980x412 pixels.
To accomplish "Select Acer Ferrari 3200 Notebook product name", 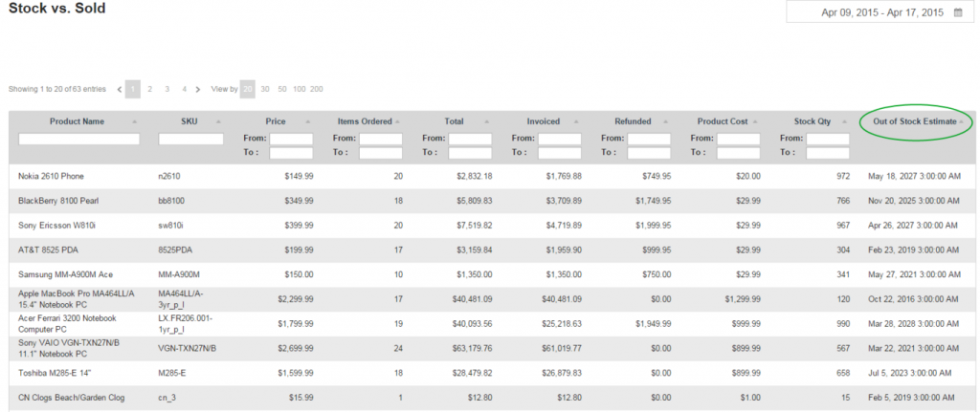I will click(x=68, y=323).
